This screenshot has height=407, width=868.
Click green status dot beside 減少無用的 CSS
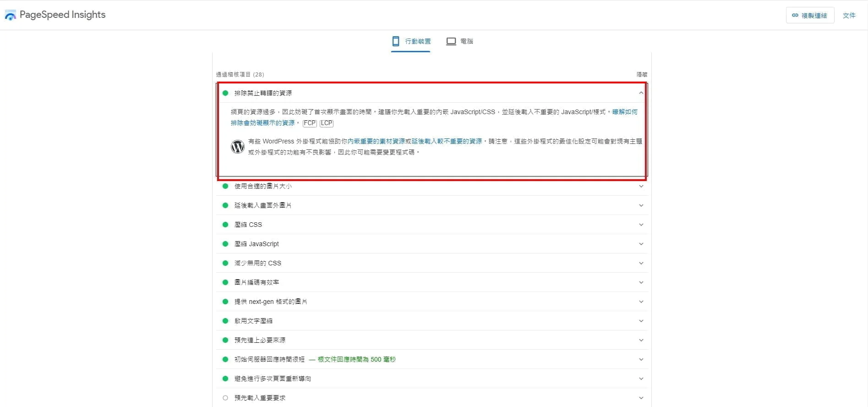(225, 263)
